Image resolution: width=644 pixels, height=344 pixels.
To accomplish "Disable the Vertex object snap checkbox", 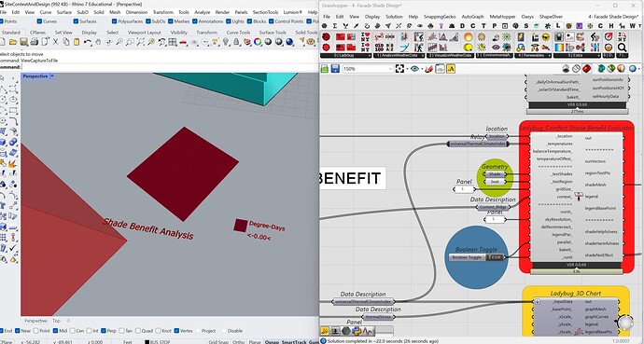I will tap(176, 330).
